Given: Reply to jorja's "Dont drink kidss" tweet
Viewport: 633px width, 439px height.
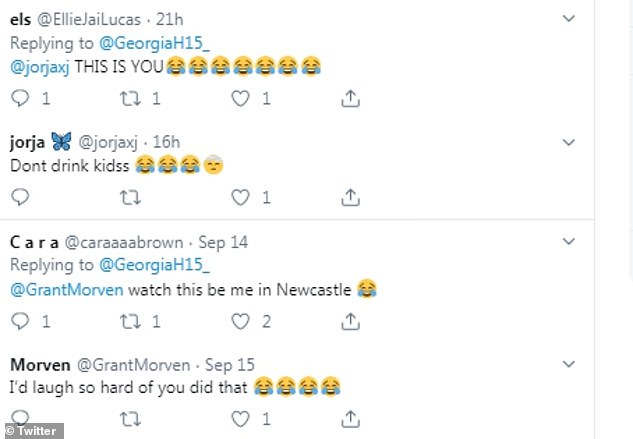Looking at the screenshot, I should 20,198.
